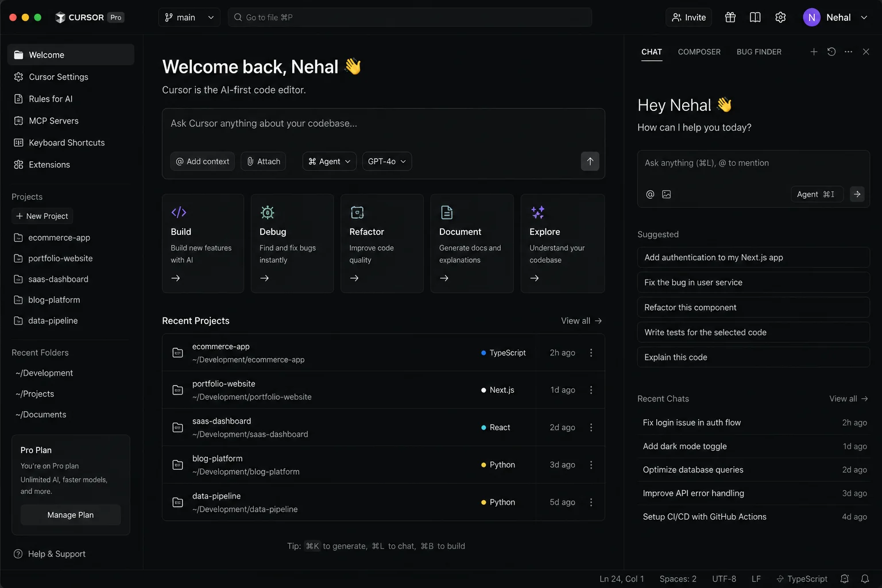Open the Welcome page in sidebar

71,55
